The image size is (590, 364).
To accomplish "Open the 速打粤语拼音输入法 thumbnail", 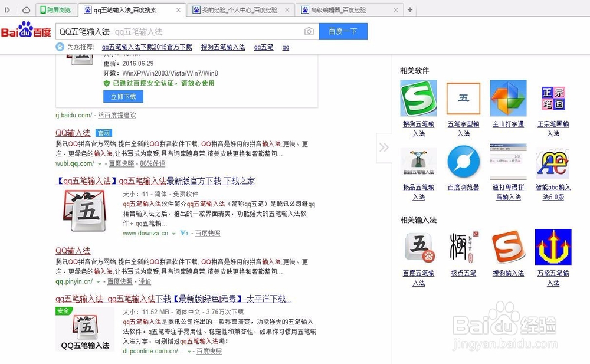I will point(508,162).
